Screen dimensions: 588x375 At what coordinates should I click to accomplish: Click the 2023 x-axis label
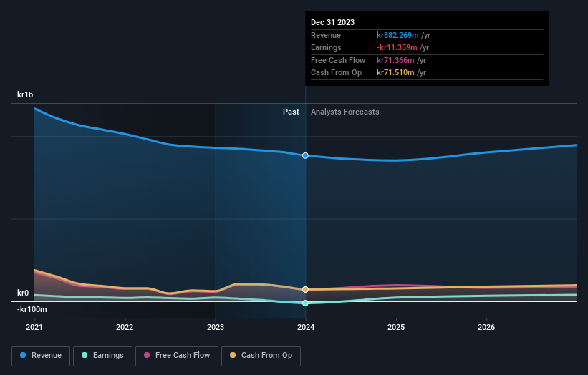(x=216, y=328)
